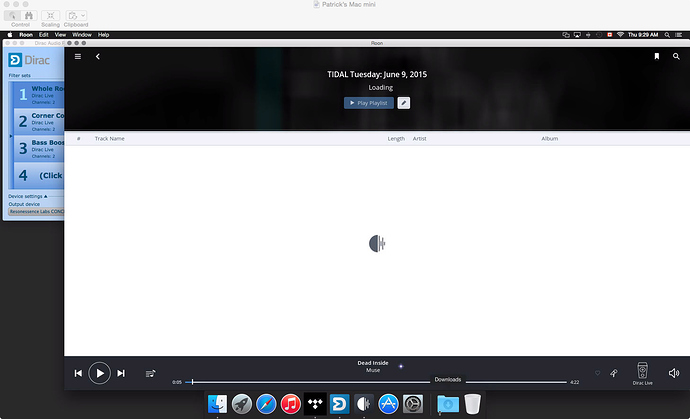Image resolution: width=690 pixels, height=419 pixels.
Task: Open the Roon hamburger navigation menu
Action: pos(78,57)
